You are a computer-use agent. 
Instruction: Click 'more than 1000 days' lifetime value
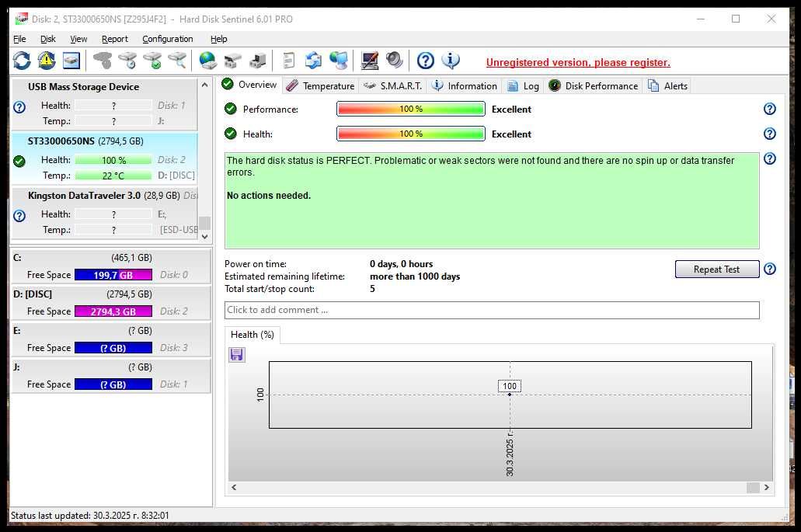point(415,276)
